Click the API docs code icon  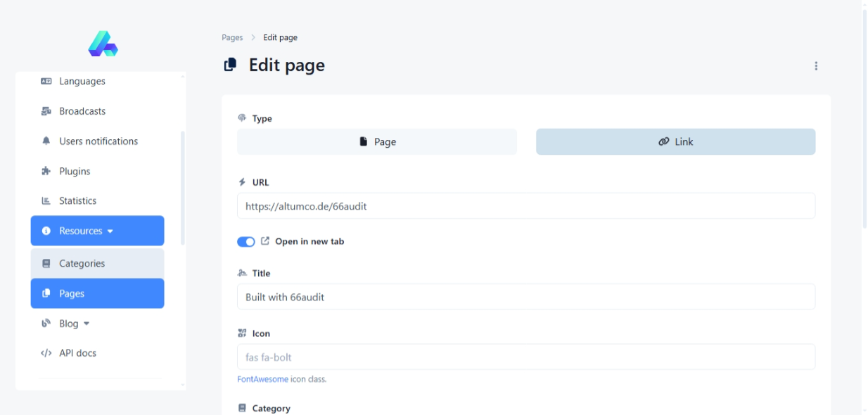46,353
